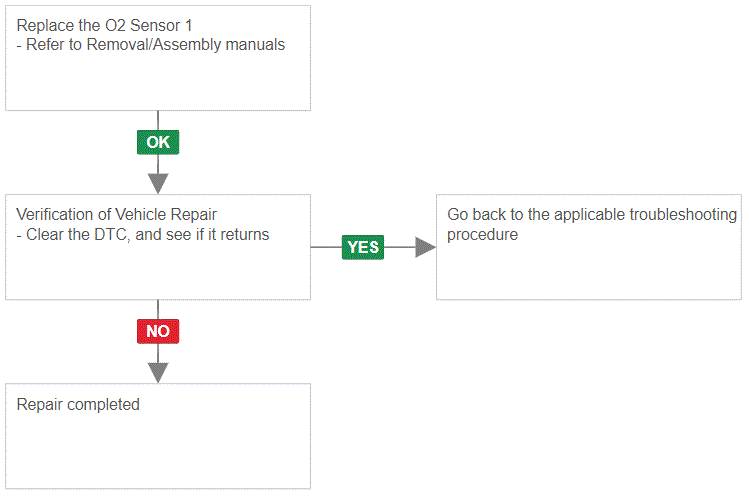The image size is (749, 496).
Task: Click the word 'procedure' in the right-hand box
Action: point(482,235)
